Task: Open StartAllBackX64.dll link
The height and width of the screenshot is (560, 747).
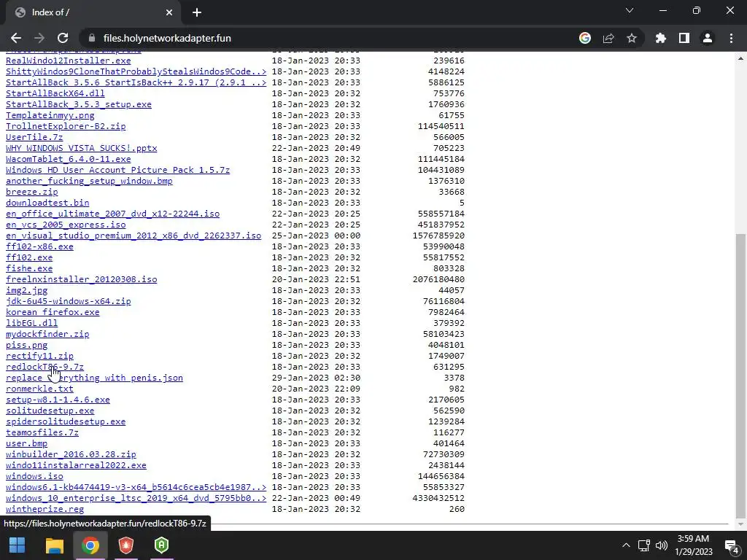Action: [x=55, y=93]
